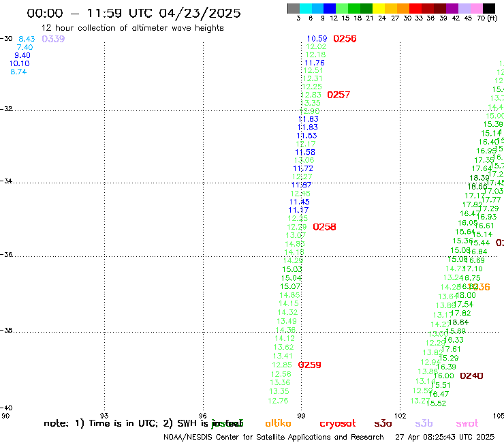Select the red pass time label 0258
This screenshot has width=504, height=443.
tap(324, 227)
